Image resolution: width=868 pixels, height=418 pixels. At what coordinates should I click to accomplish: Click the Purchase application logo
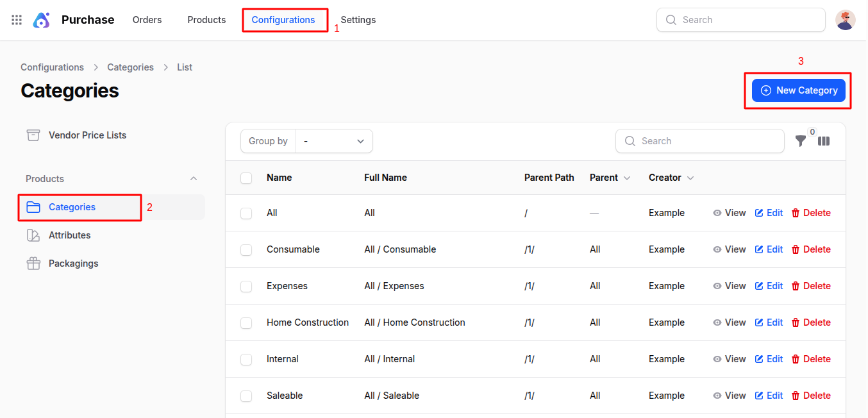pyautogui.click(x=41, y=19)
